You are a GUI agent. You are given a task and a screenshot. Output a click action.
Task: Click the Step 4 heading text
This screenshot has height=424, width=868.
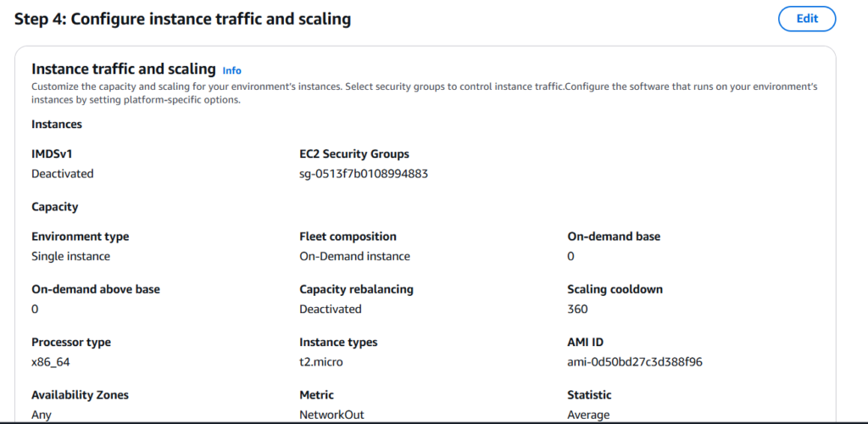tap(182, 19)
